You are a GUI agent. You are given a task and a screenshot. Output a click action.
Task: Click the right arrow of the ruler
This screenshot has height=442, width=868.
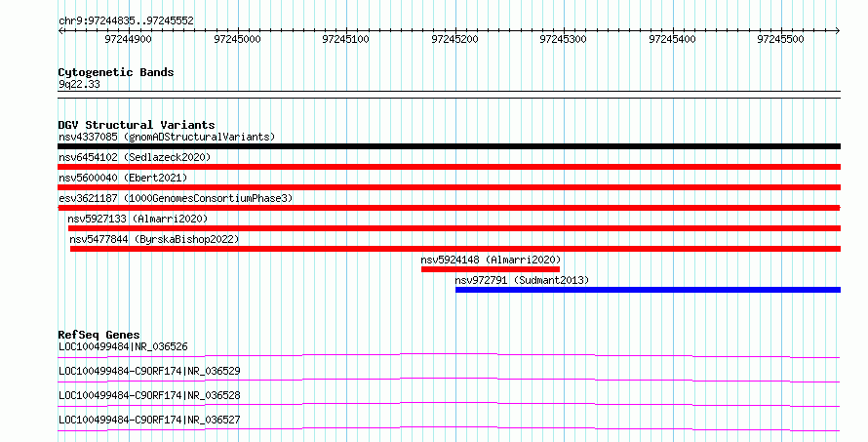click(838, 31)
